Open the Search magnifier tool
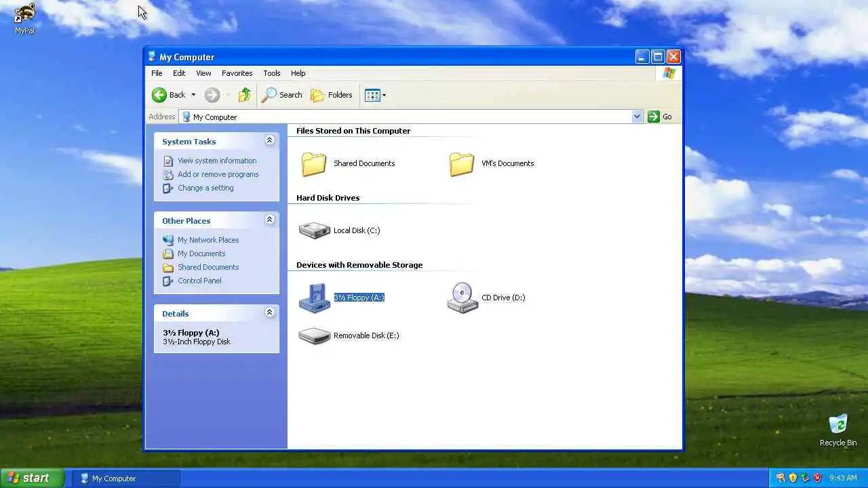 tap(282, 95)
